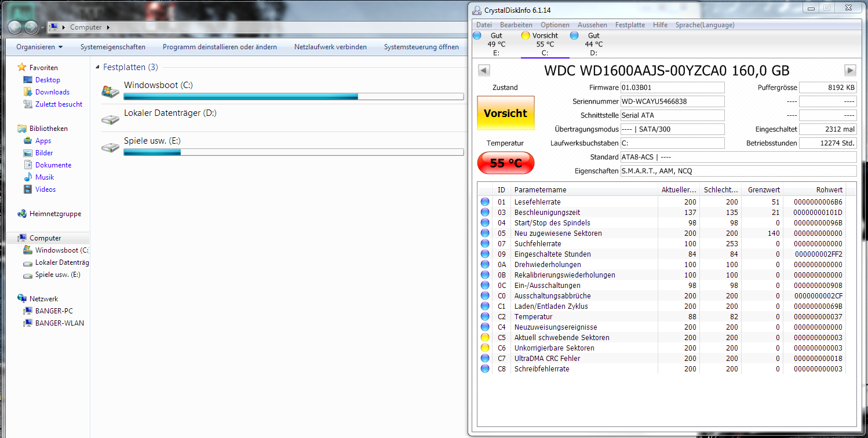Click the Videos icon in sidebar
868x438 pixels.
(28, 189)
